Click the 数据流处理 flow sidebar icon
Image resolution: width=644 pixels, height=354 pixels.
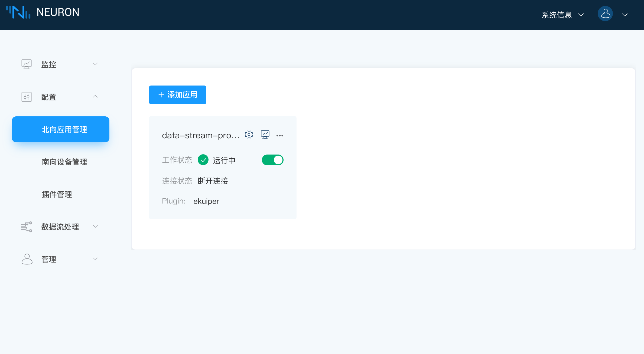pyautogui.click(x=27, y=227)
